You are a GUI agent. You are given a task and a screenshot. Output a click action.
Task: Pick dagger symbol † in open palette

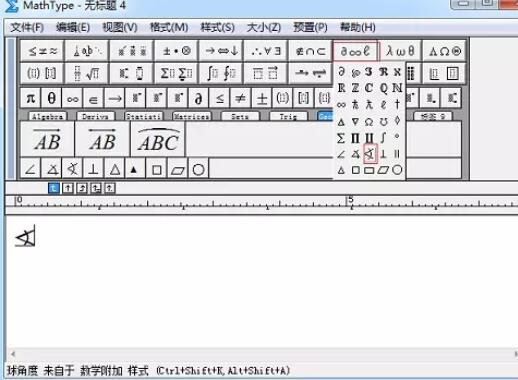click(397, 104)
